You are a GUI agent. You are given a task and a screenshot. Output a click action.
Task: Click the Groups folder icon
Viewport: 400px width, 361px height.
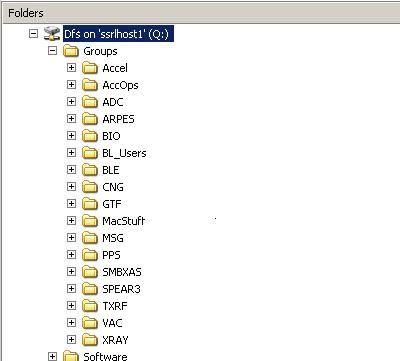71,51
